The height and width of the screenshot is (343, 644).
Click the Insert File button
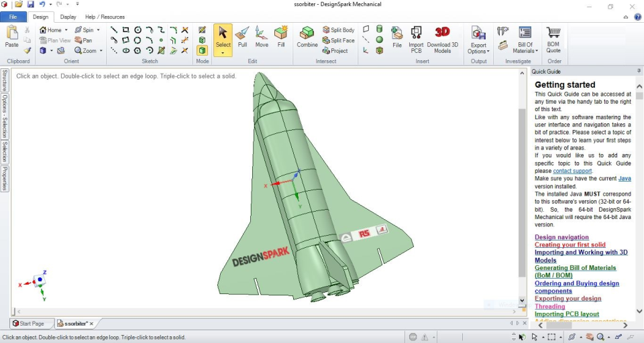pyautogui.click(x=396, y=37)
